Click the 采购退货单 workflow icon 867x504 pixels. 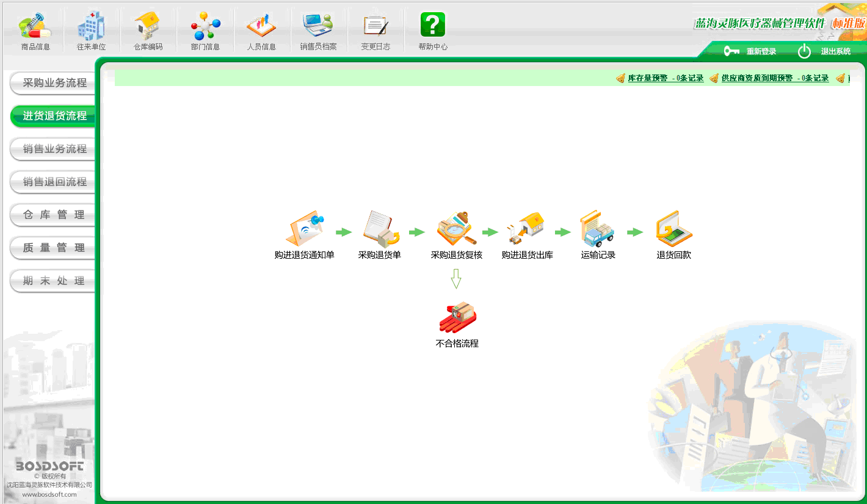(380, 229)
